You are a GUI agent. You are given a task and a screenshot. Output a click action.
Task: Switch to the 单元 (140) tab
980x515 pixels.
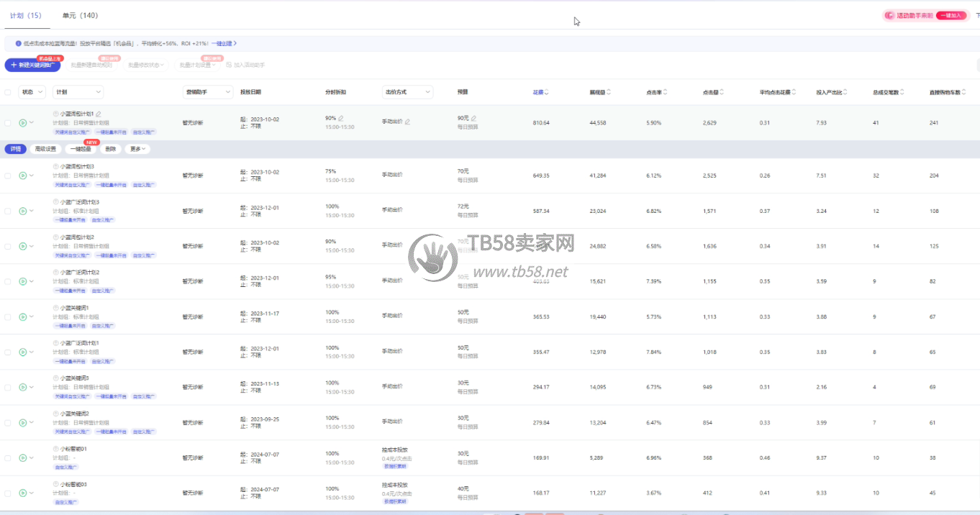click(x=80, y=15)
